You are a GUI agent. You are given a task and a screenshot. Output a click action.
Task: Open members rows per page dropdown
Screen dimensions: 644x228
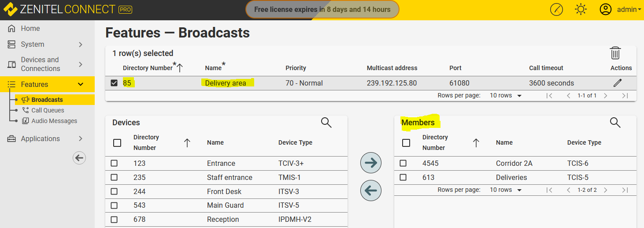506,190
